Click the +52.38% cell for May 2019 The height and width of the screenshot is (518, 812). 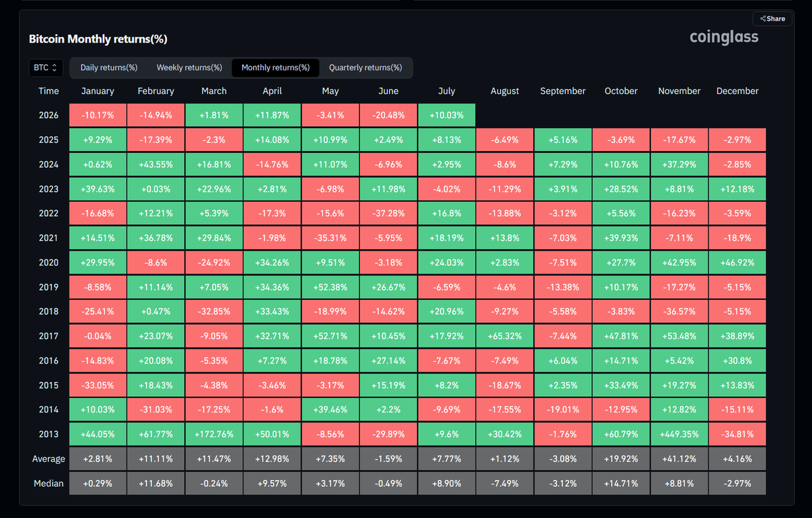tap(330, 287)
